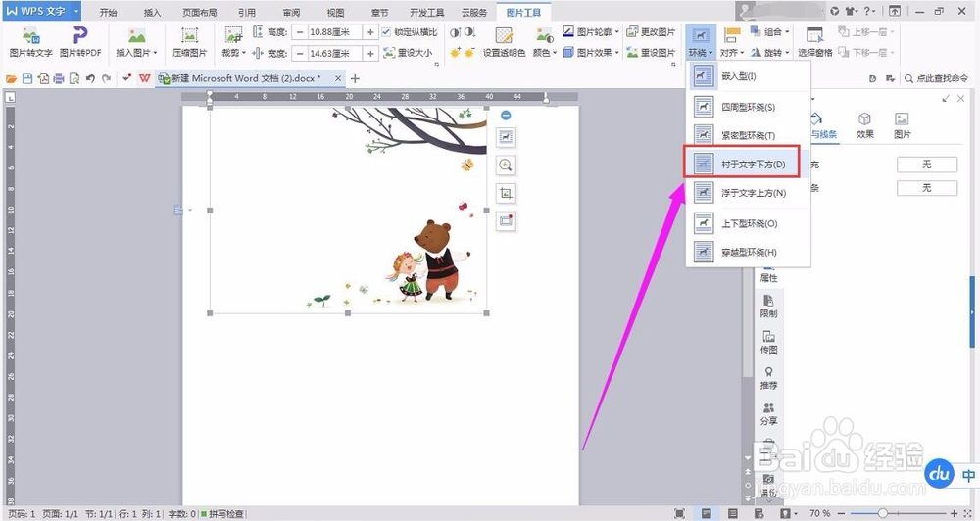Image resolution: width=980 pixels, height=521 pixels.
Task: Switch to outline view in status bar
Action: 732,513
